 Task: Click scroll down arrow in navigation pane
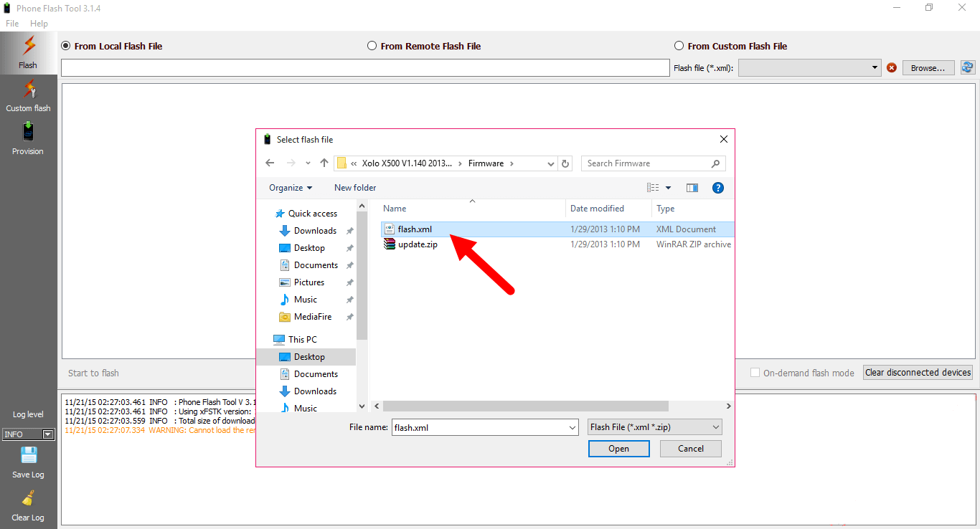(x=362, y=406)
